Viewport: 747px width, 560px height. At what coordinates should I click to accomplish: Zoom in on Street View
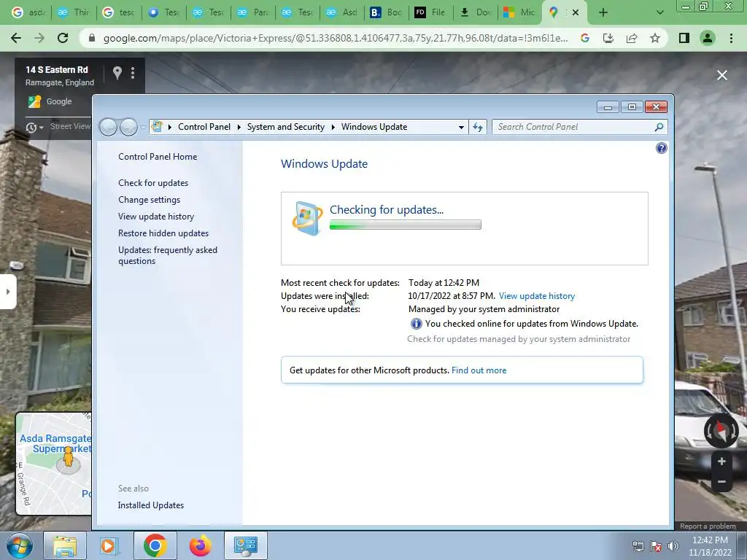point(721,462)
